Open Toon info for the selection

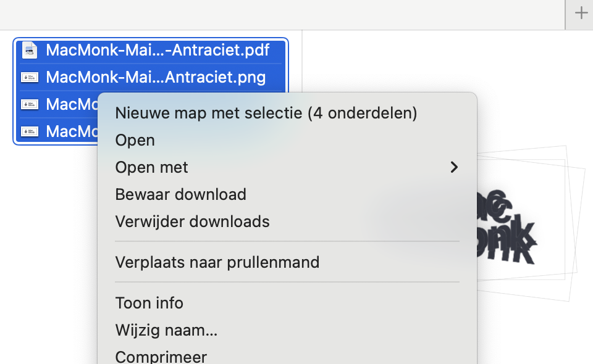pos(149,303)
